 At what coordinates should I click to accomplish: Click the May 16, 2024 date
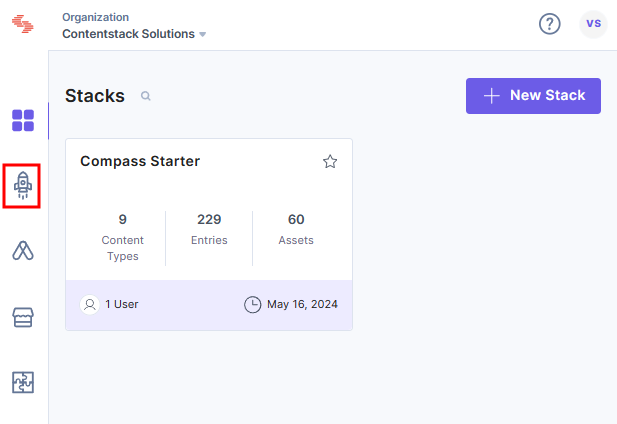tap(302, 304)
